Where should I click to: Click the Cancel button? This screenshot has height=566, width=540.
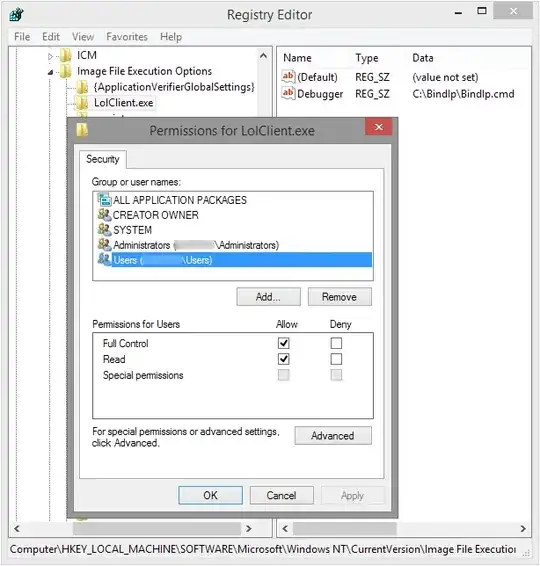click(x=282, y=495)
